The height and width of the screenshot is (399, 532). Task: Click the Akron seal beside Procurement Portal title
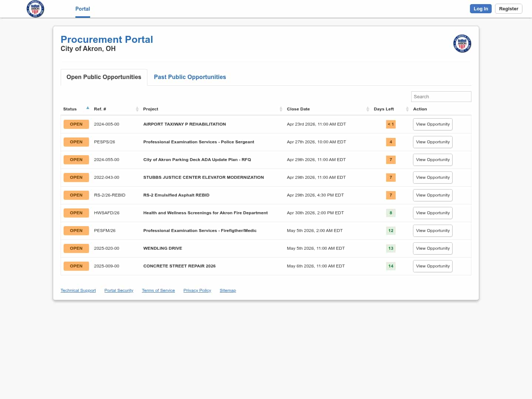pyautogui.click(x=462, y=44)
